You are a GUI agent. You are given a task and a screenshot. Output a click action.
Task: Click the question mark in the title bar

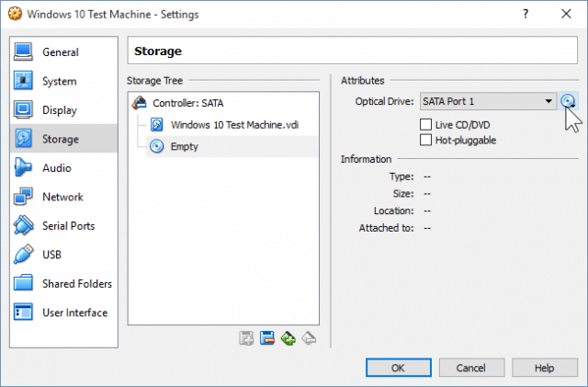pyautogui.click(x=526, y=14)
